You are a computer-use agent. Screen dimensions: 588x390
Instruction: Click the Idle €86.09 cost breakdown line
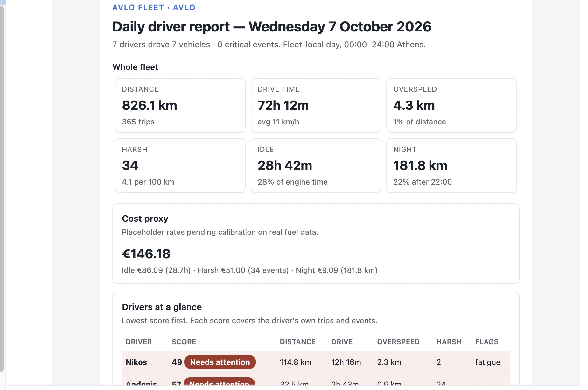pos(250,270)
